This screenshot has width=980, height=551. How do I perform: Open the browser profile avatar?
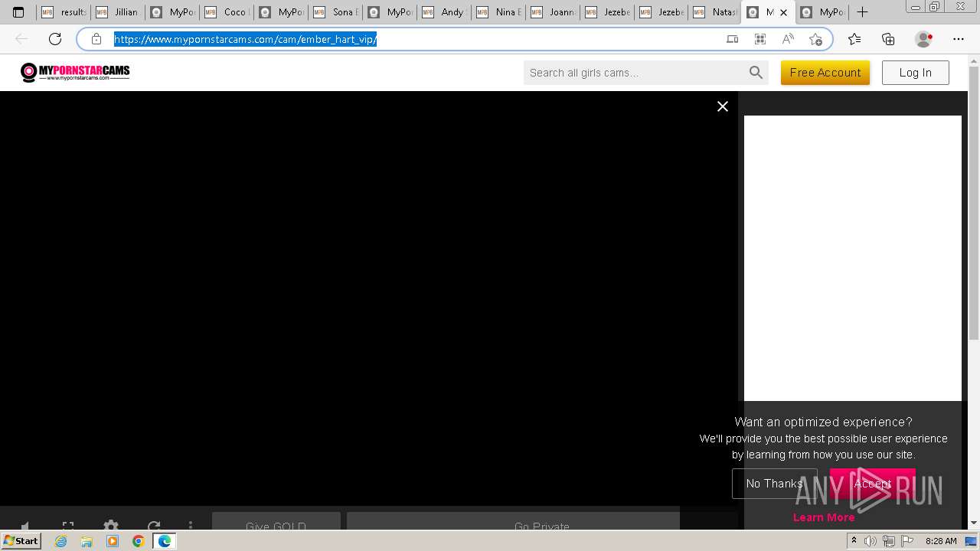(x=924, y=39)
